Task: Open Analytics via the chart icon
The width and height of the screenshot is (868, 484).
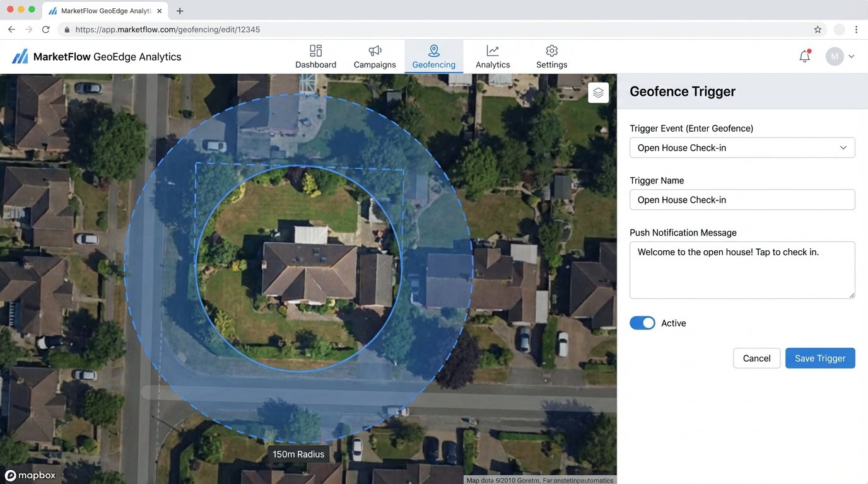Action: 493,50
